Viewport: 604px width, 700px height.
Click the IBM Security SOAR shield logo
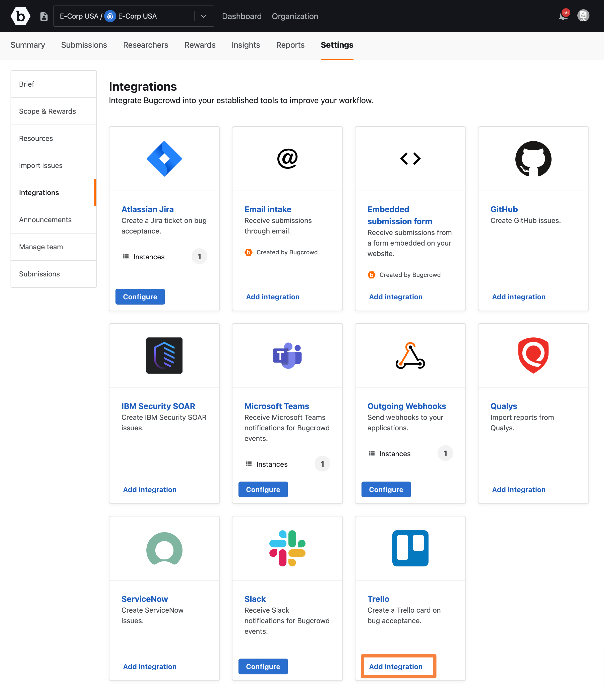pos(164,356)
